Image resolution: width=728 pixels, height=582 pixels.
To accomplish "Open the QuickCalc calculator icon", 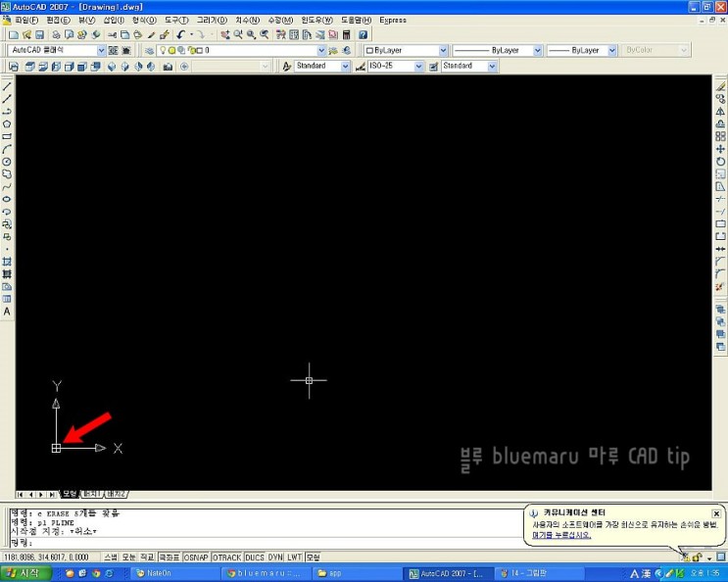I will [346, 35].
